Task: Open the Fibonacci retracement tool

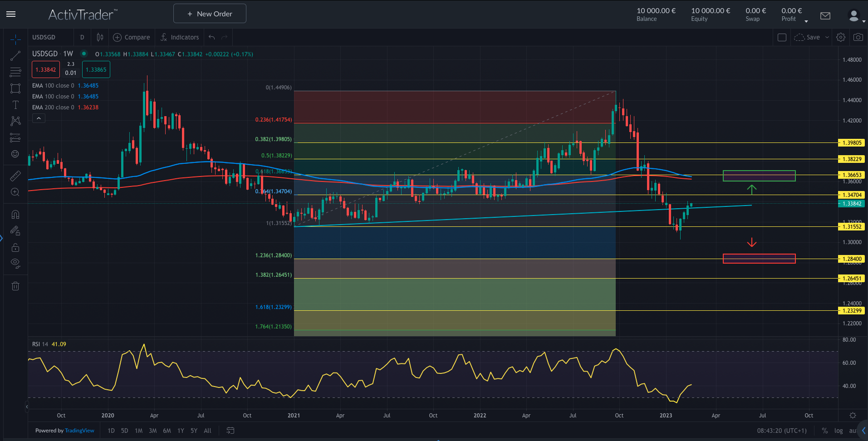Action: (x=15, y=72)
